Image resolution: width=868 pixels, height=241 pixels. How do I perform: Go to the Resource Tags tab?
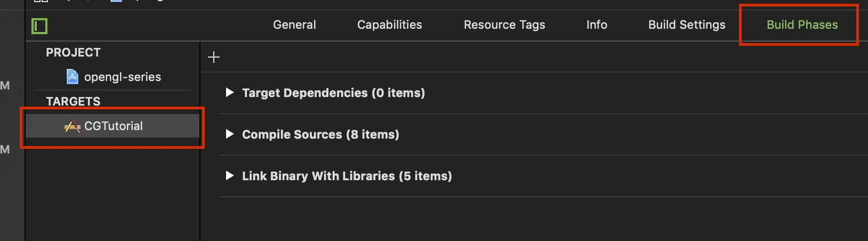[504, 25]
